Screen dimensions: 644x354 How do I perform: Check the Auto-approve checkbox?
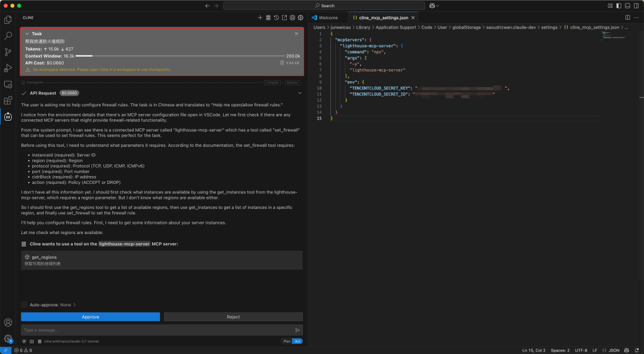click(x=24, y=304)
